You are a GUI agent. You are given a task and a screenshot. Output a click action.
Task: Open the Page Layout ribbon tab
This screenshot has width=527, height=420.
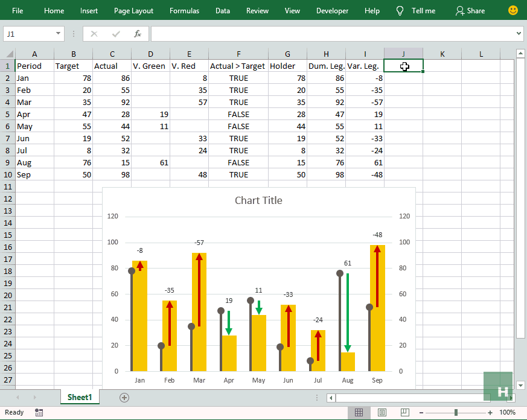click(133, 11)
